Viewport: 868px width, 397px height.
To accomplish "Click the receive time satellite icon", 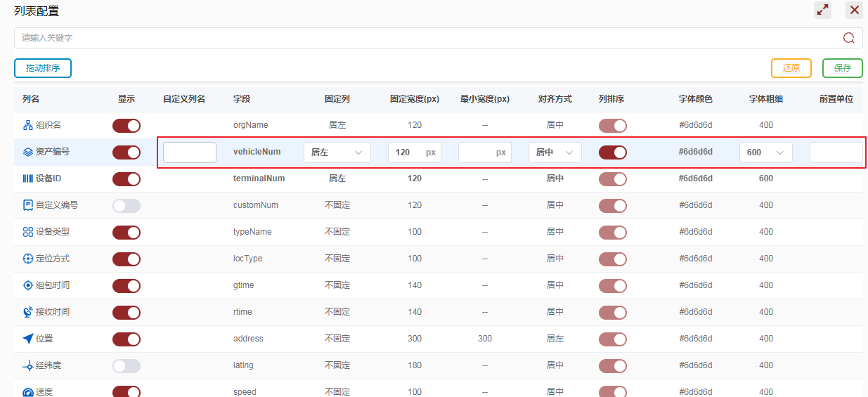I will (x=28, y=312).
